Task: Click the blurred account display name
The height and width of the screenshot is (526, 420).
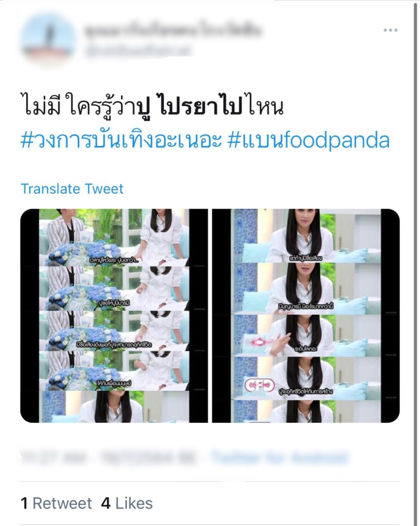Action: point(173,31)
